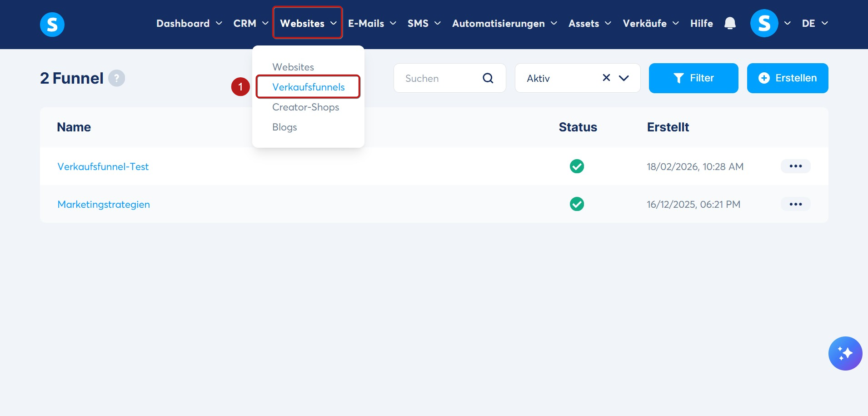Click the Erstellen button

(788, 78)
